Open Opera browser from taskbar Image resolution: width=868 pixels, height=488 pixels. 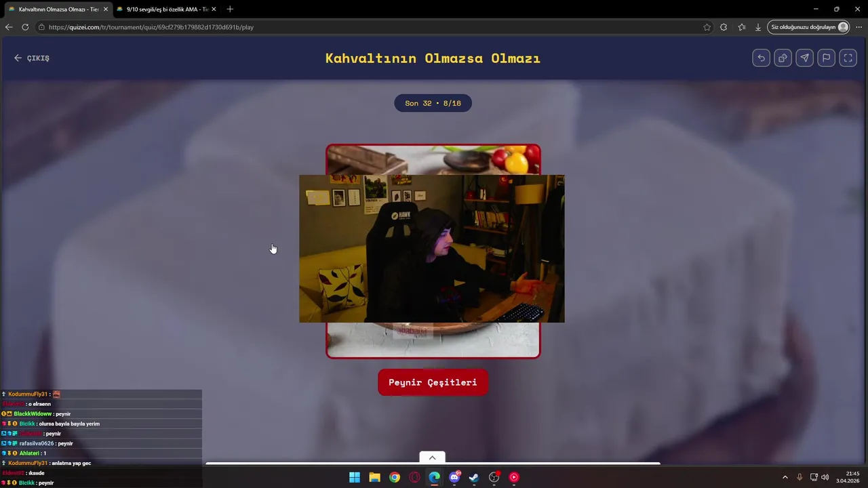pos(414,477)
